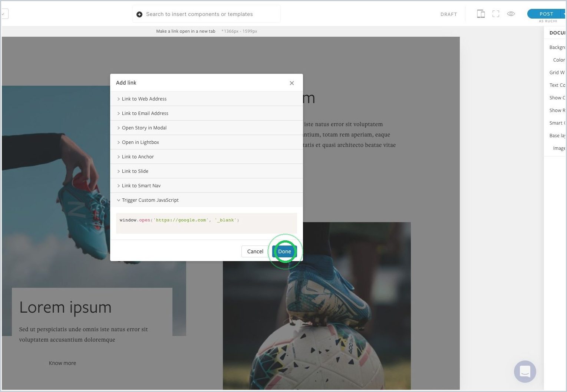The width and height of the screenshot is (567, 392).
Task: Click the story title text above canvas
Action: pos(186,31)
